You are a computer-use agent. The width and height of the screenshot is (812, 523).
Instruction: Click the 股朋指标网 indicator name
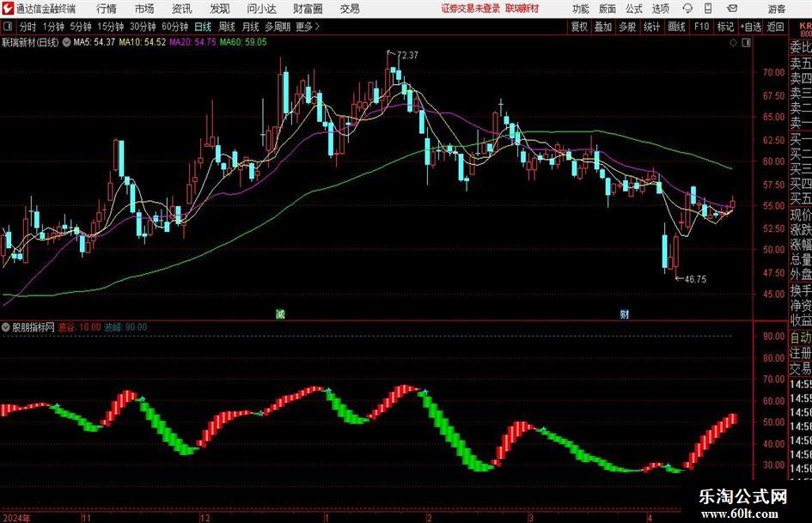pos(34,327)
